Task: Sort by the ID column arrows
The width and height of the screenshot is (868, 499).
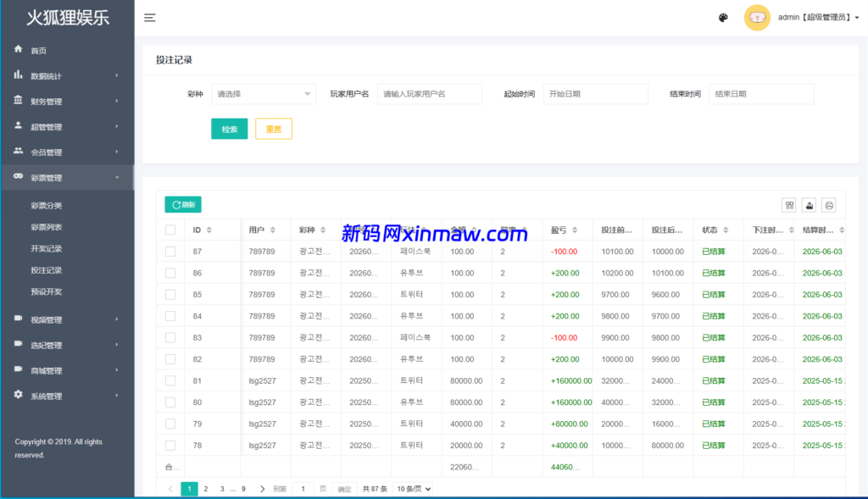Action: click(x=209, y=230)
